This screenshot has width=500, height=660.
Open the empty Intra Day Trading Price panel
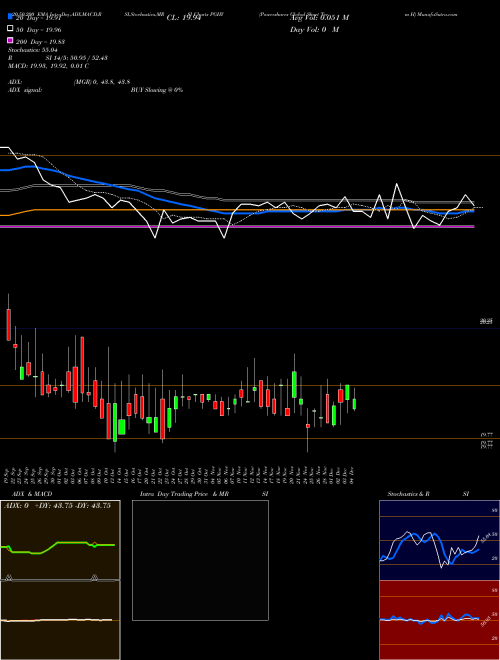[200, 560]
